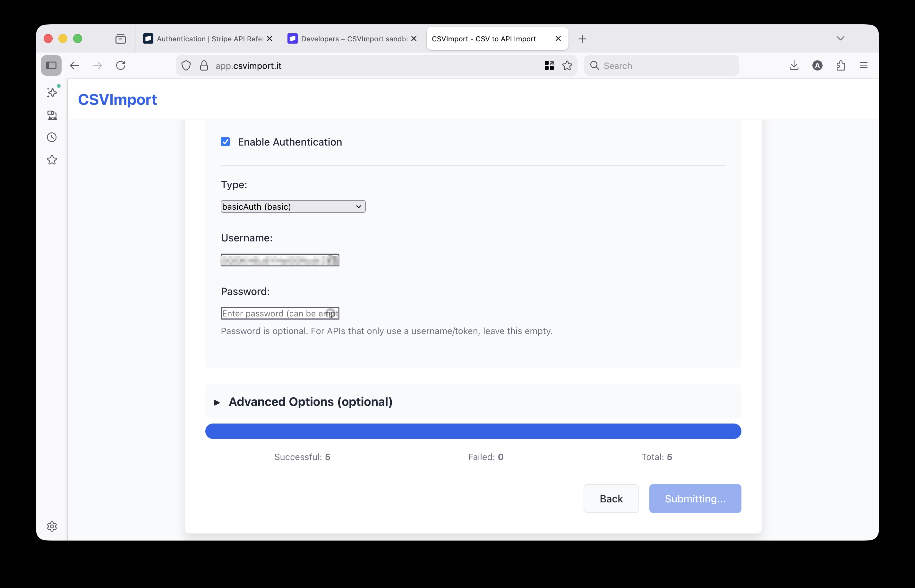The width and height of the screenshot is (915, 588).
Task: Open browsing history from the sidebar
Action: tap(52, 137)
